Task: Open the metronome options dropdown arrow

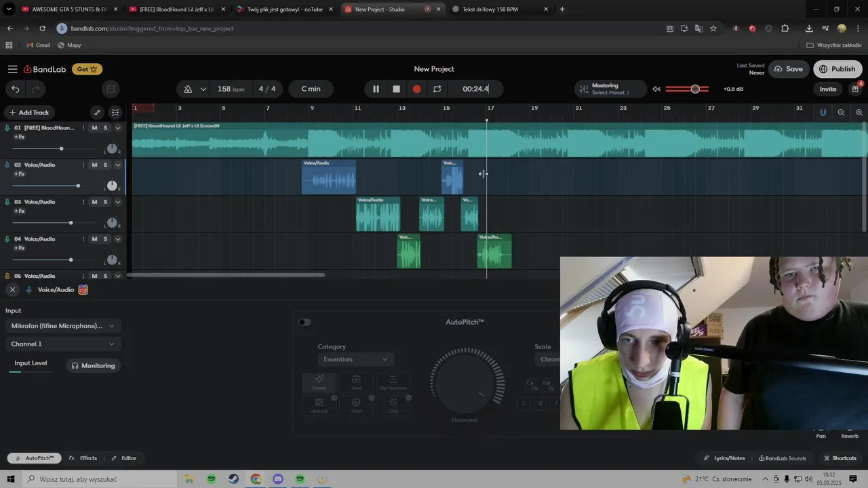Action: [x=203, y=89]
